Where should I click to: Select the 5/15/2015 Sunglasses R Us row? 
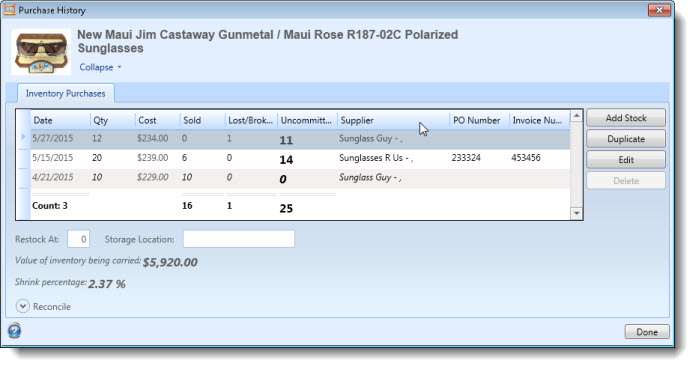point(301,159)
